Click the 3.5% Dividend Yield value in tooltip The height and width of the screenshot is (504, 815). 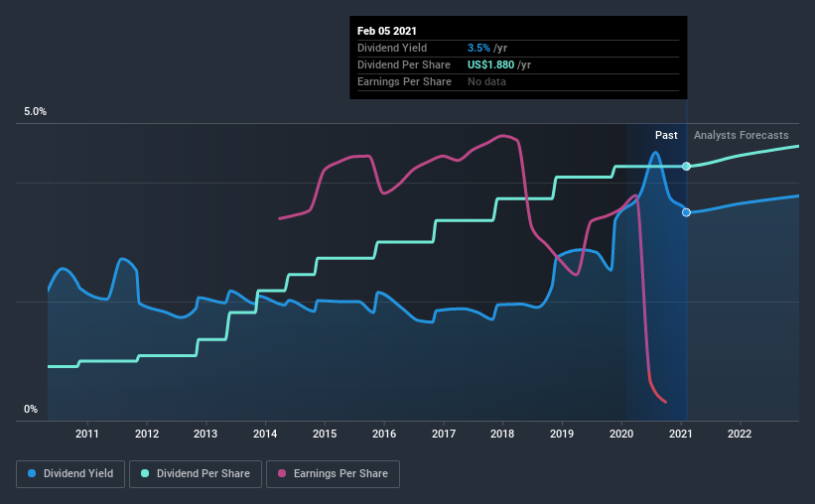tap(478, 48)
